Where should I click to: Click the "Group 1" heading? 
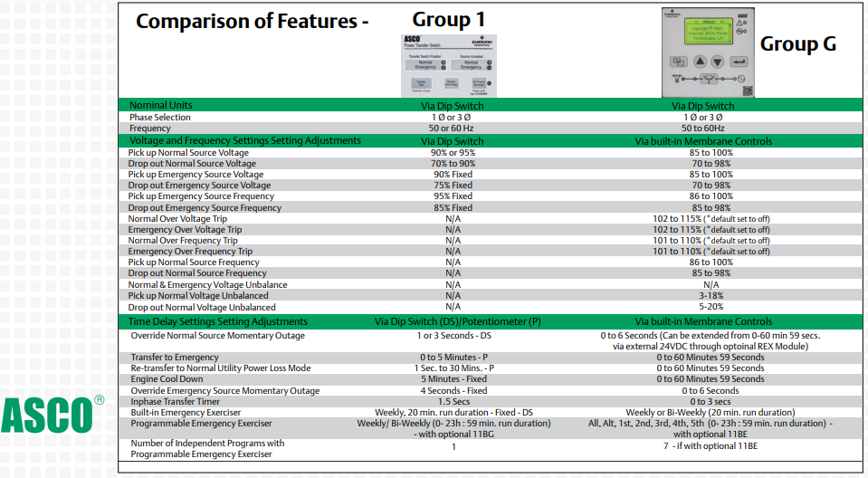pyautogui.click(x=448, y=20)
